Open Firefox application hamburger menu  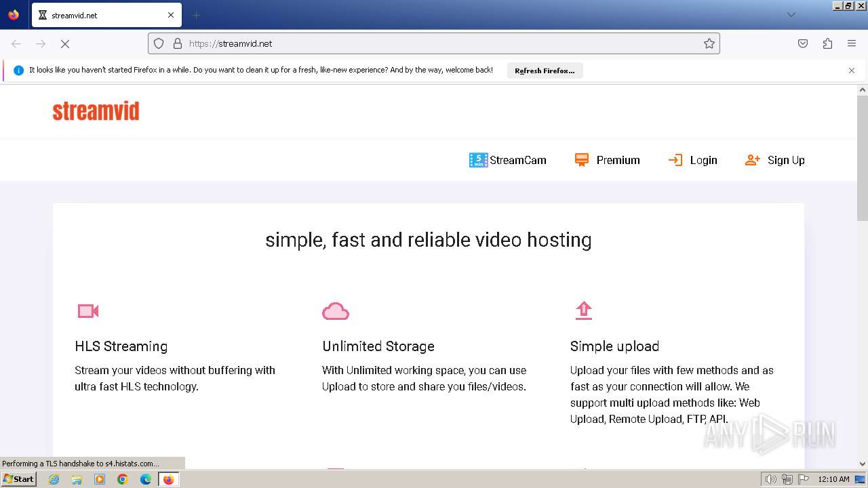pos(852,43)
